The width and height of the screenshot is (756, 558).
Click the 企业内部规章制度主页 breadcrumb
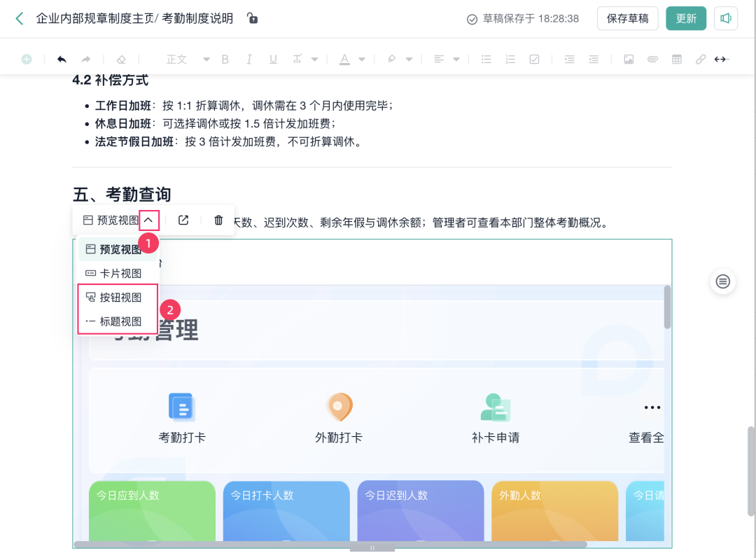(95, 19)
